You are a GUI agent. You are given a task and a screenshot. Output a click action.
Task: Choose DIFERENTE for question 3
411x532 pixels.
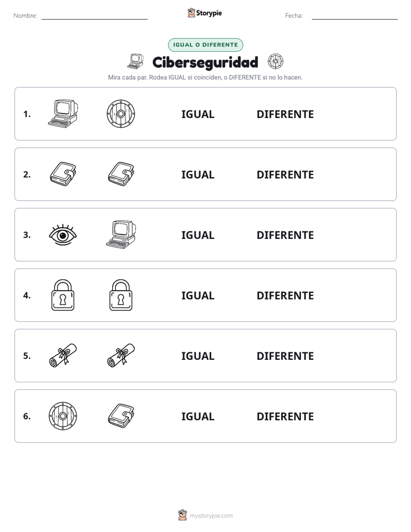click(x=285, y=235)
